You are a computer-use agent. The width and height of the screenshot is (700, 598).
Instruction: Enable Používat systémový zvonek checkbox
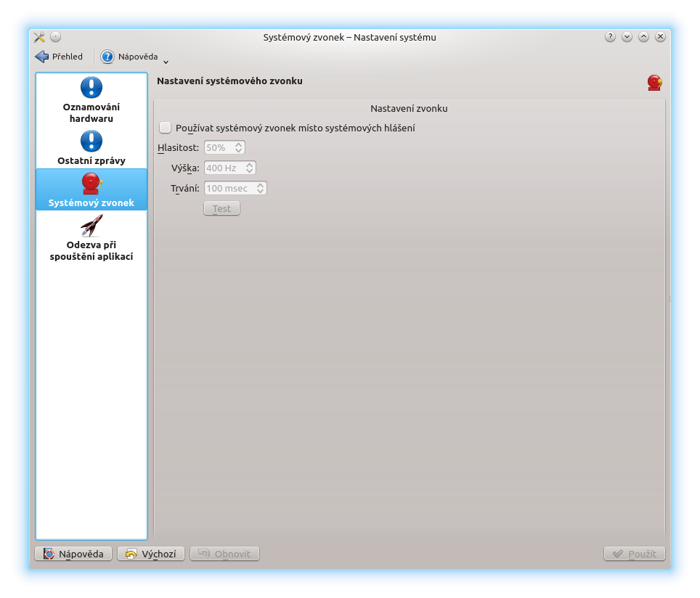(165, 128)
